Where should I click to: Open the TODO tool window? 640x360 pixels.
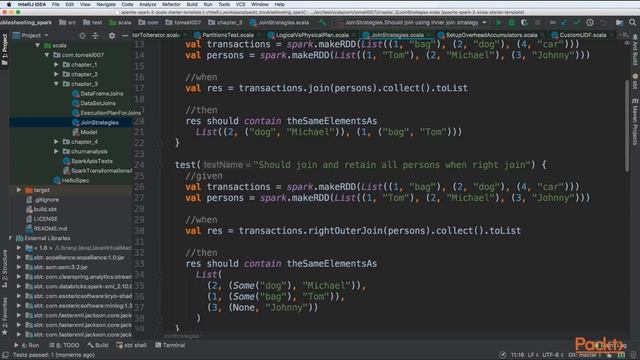(x=64, y=345)
